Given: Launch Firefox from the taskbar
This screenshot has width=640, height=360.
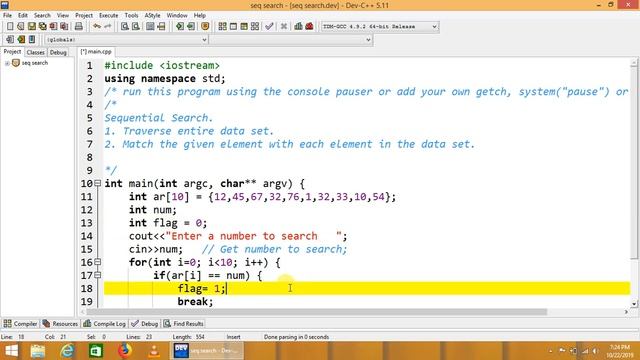Looking at the screenshot, I should (125, 351).
